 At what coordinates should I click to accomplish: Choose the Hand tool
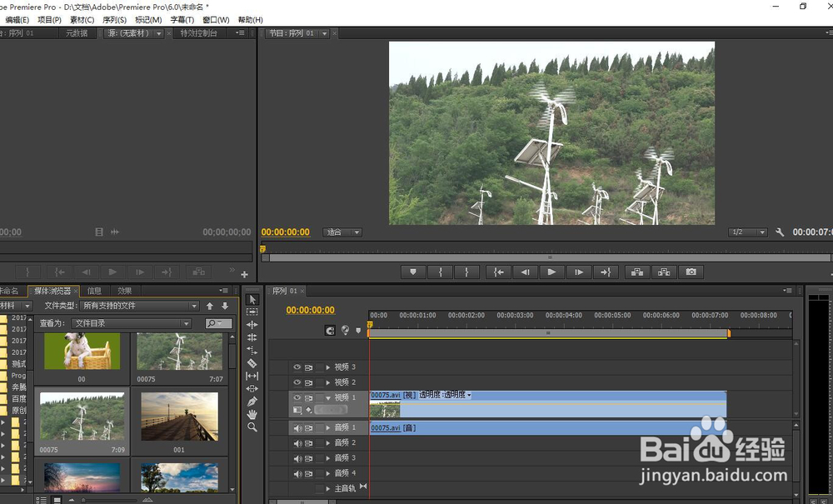tap(252, 414)
